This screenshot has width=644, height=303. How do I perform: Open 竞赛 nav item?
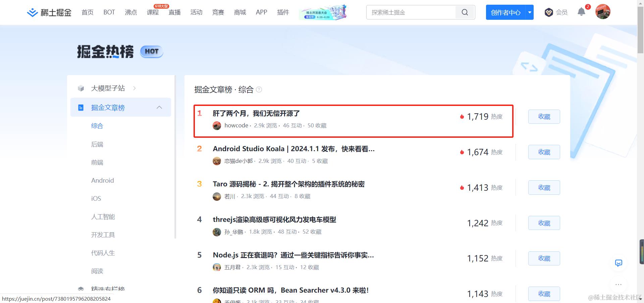click(x=218, y=12)
